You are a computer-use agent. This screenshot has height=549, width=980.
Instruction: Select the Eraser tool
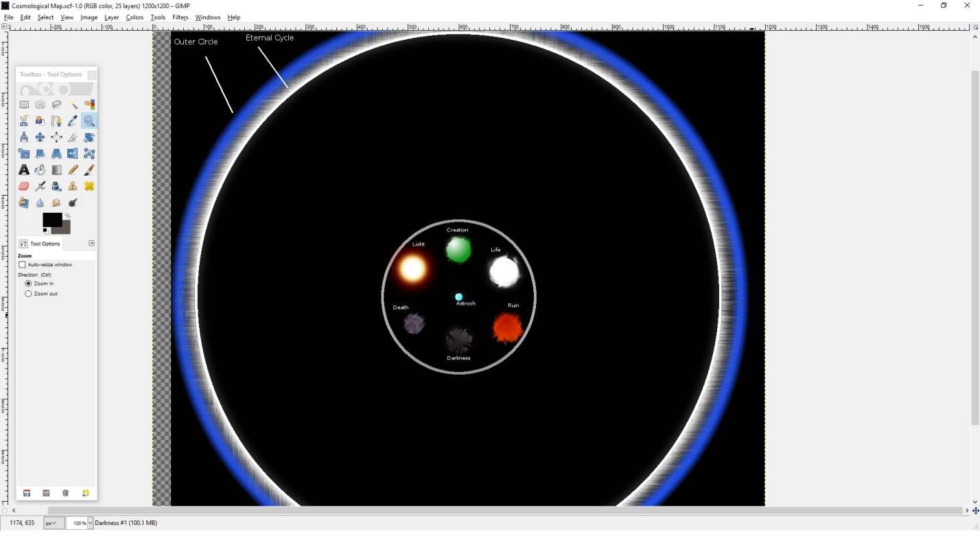pyautogui.click(x=24, y=187)
